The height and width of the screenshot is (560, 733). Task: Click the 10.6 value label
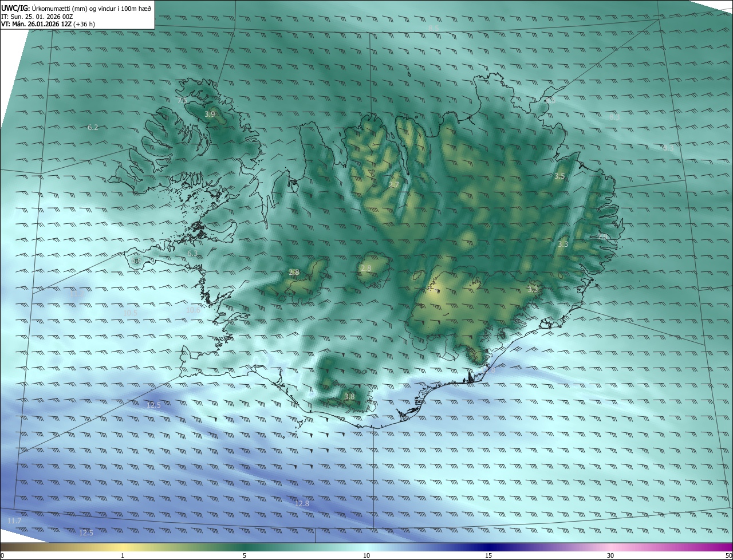pyautogui.click(x=194, y=310)
